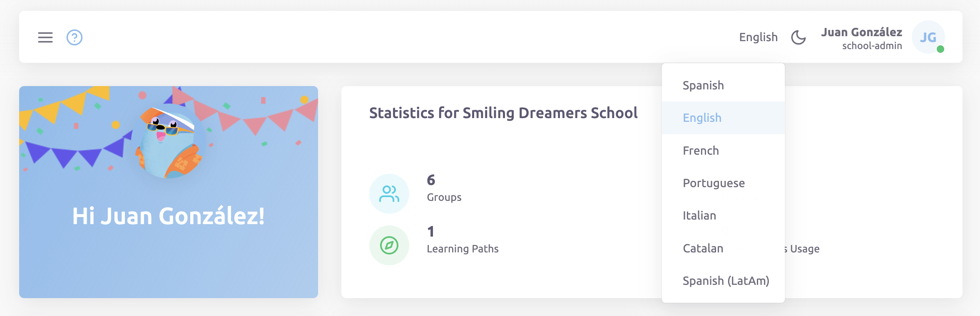Choose Spanish (LatAm) option
Image resolution: width=980 pixels, height=316 pixels.
(x=726, y=281)
